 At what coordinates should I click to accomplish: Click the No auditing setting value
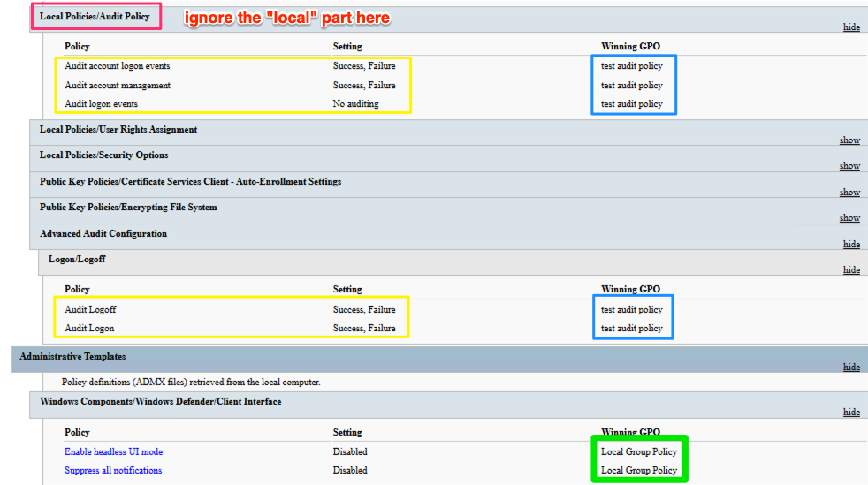pyautogui.click(x=355, y=104)
